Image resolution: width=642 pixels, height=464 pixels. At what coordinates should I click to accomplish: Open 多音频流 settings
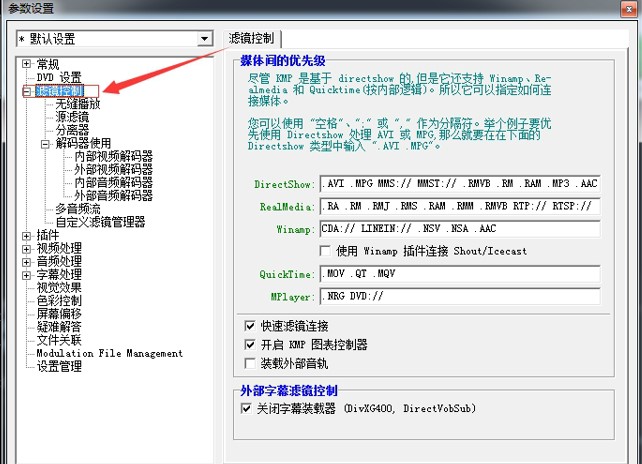point(78,209)
